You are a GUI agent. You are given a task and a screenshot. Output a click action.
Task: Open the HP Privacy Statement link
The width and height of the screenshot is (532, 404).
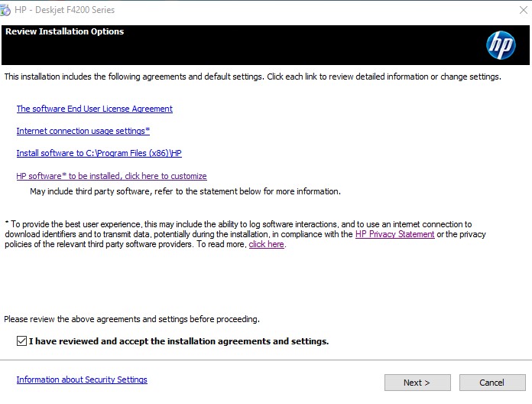pyautogui.click(x=395, y=234)
